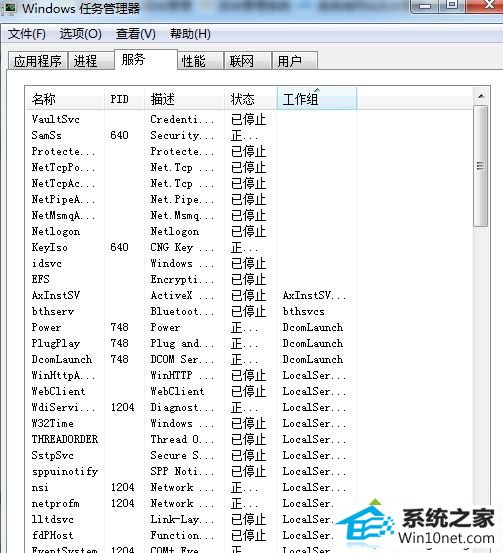This screenshot has width=503, height=553.
Task: Select the NetMsmqA... service row
Action: [x=192, y=215]
